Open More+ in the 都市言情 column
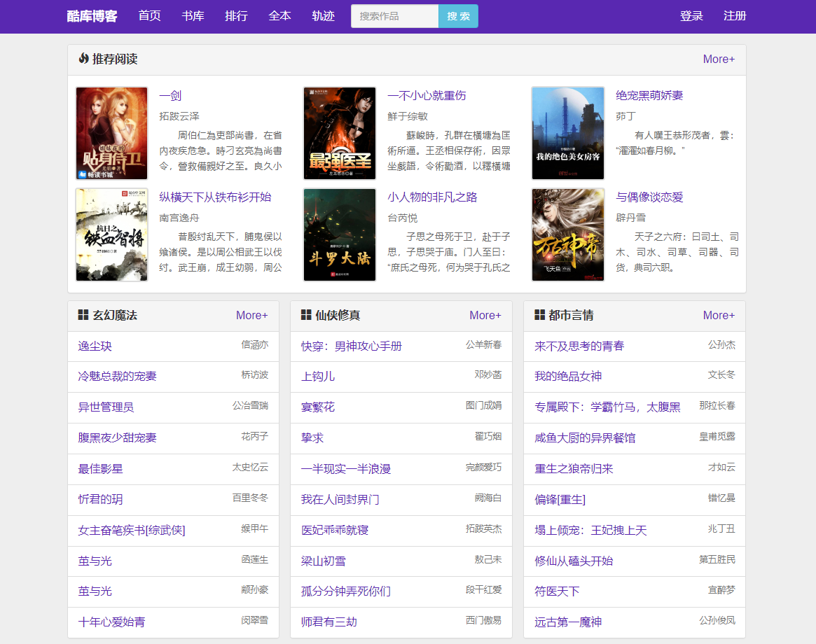The image size is (816, 644). pyautogui.click(x=719, y=315)
